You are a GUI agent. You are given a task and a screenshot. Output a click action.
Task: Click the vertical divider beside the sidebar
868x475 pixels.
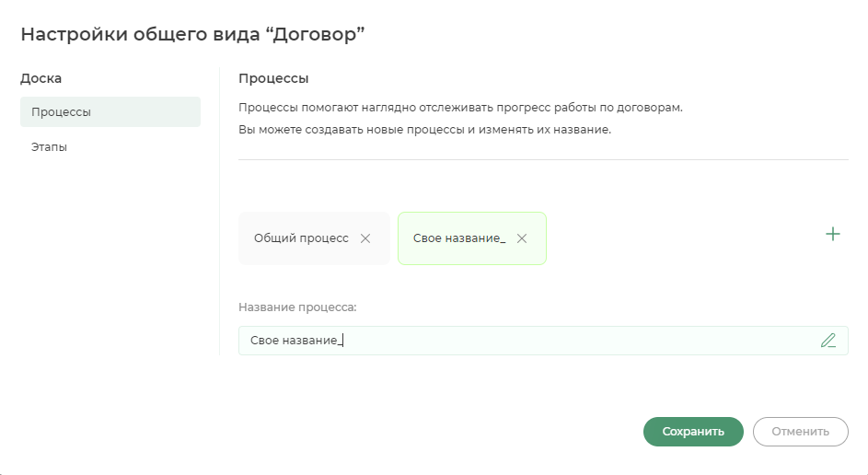click(x=220, y=211)
